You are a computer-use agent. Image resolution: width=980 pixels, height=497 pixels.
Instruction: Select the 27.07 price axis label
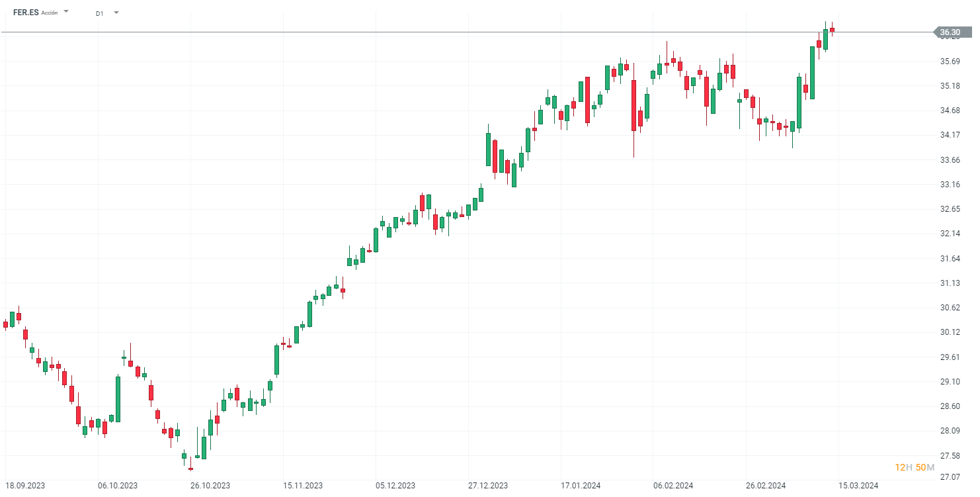pyautogui.click(x=950, y=477)
